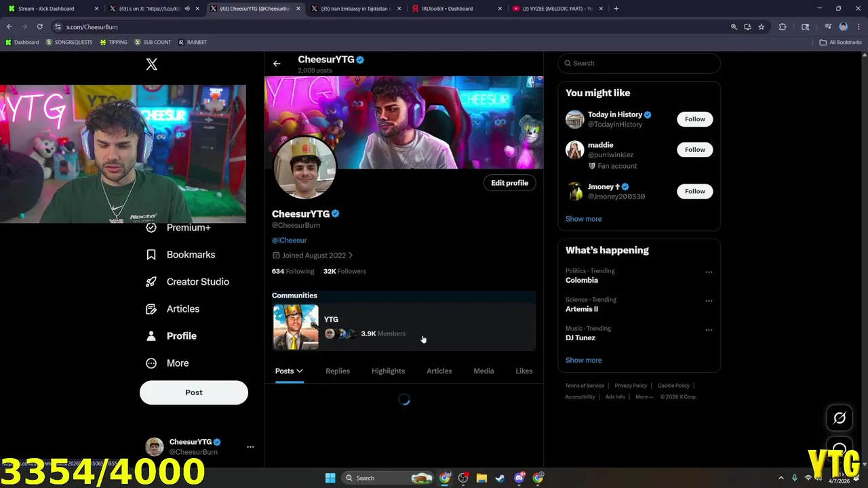Open Articles in the left sidebar

pyautogui.click(x=173, y=309)
